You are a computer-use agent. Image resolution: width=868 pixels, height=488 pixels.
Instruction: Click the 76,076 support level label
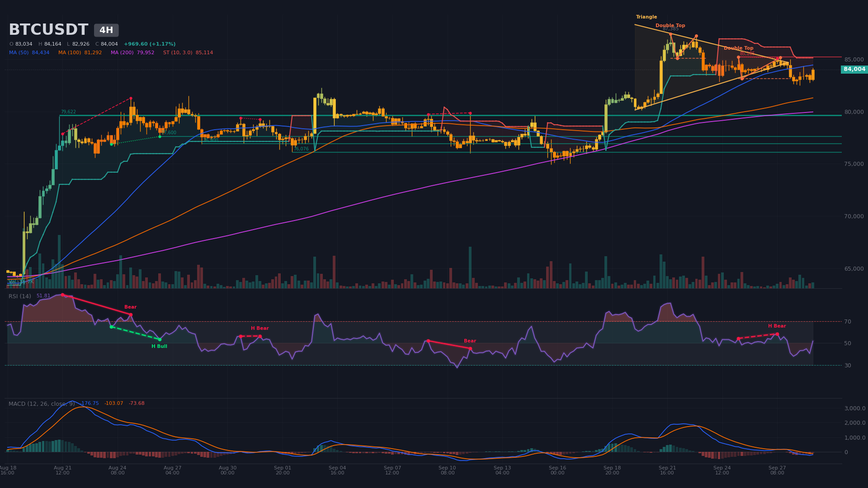click(301, 149)
